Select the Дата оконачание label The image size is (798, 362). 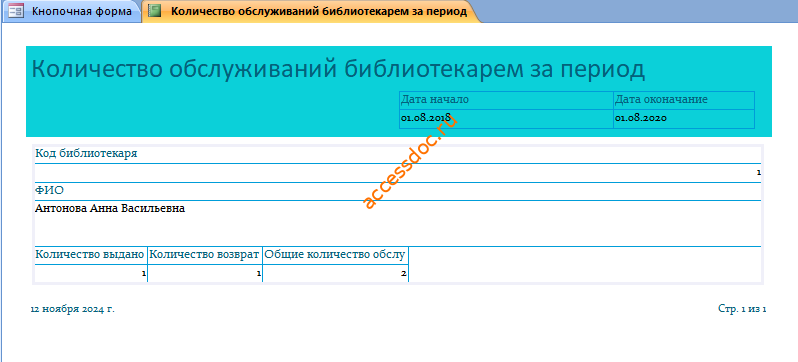tap(661, 99)
